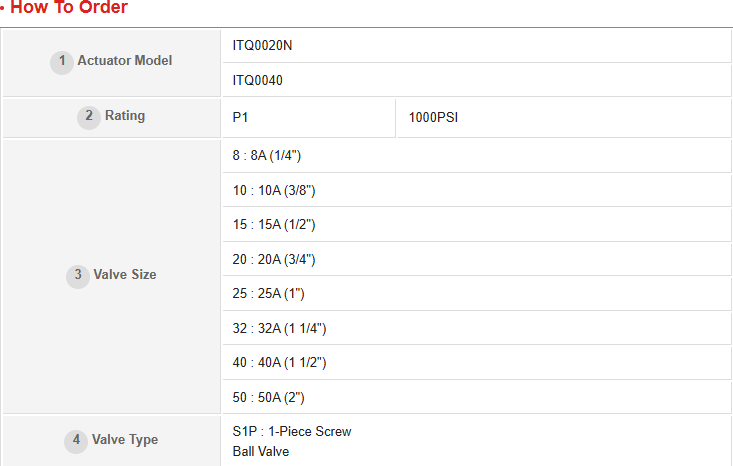Click the number 3 circle badge
The image size is (733, 466).
(78, 275)
